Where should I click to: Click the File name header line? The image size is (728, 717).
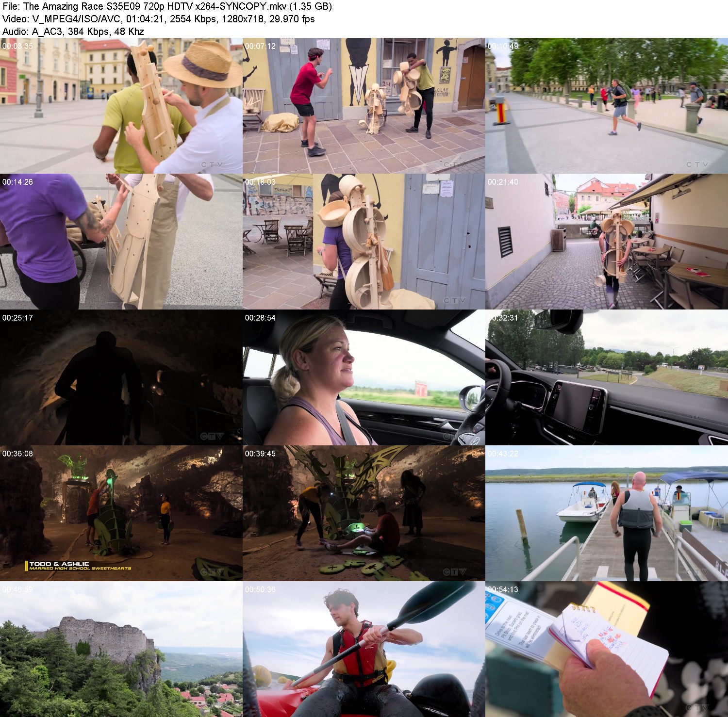[167, 6]
